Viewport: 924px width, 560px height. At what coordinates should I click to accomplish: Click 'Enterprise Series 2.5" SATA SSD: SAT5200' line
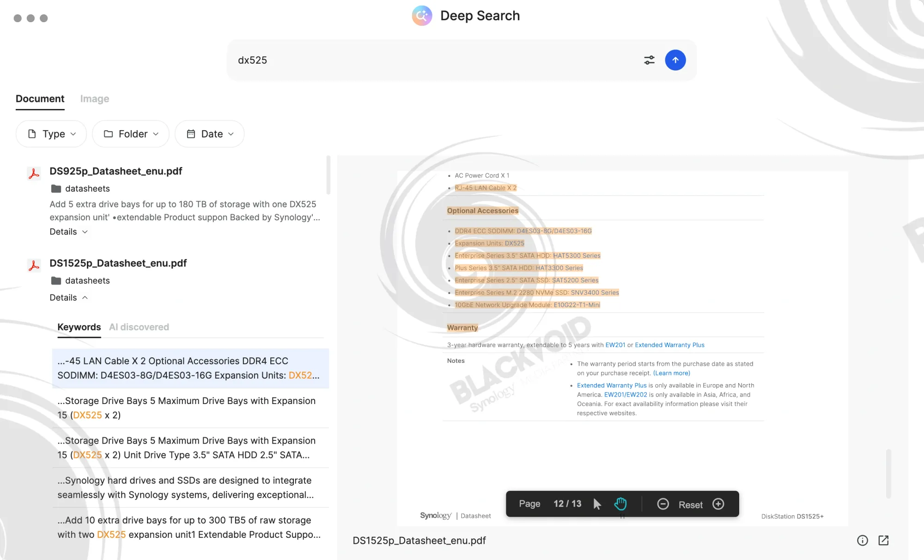[526, 280]
